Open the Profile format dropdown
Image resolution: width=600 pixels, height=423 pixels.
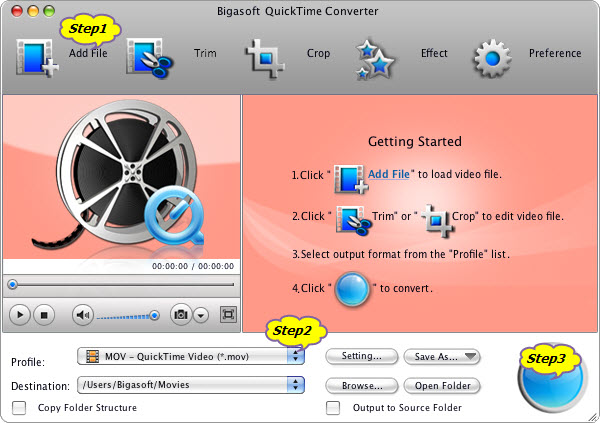[x=191, y=356]
